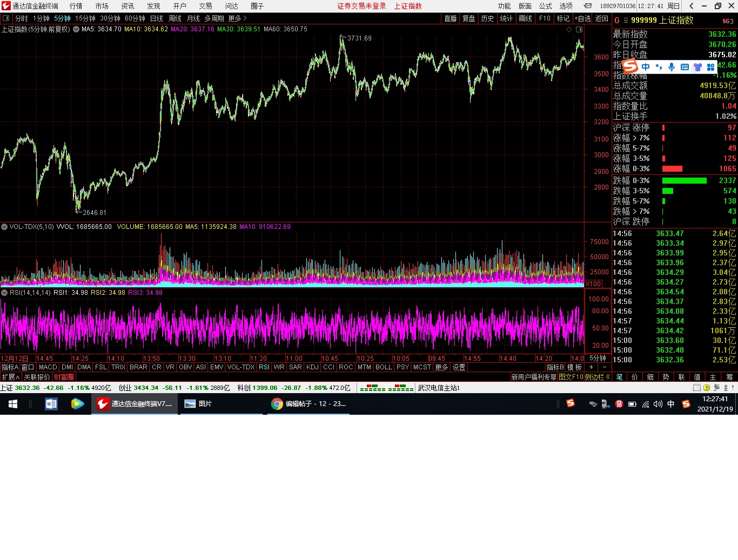
Task: Open the Windows Start menu
Action: (x=13, y=404)
